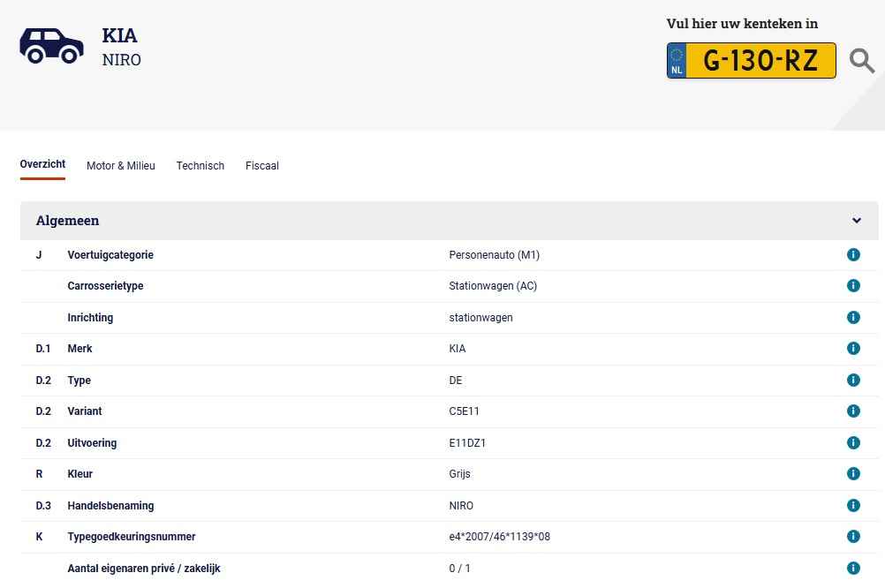Screen dimensions: 885x588
Task: Click the Inrichting label
Action: click(90, 317)
